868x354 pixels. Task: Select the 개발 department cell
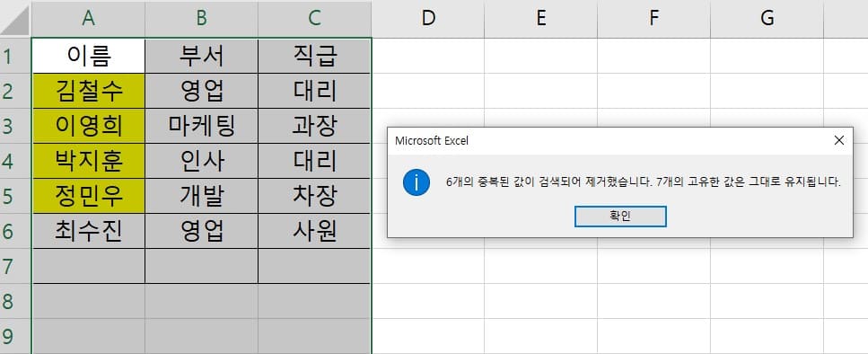[x=201, y=196]
